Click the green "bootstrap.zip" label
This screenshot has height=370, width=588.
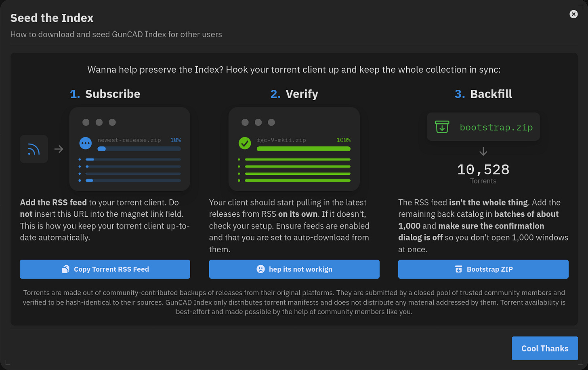[496, 127]
